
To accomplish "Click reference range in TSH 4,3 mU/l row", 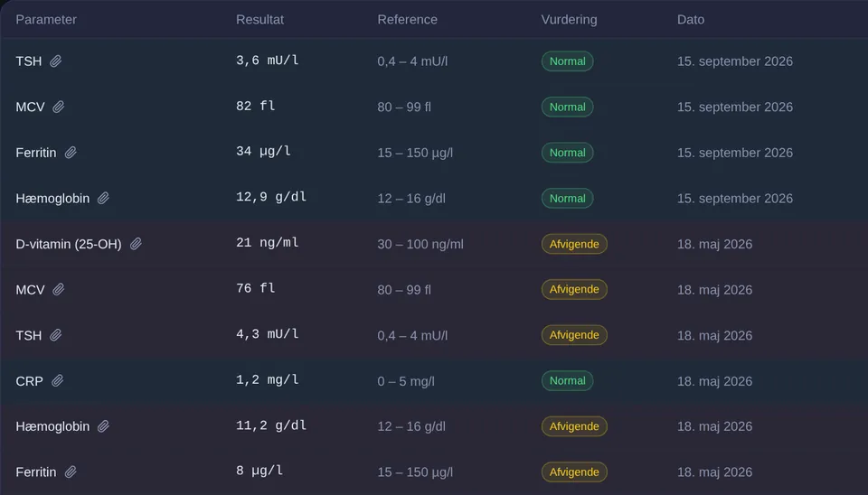I will [412, 335].
